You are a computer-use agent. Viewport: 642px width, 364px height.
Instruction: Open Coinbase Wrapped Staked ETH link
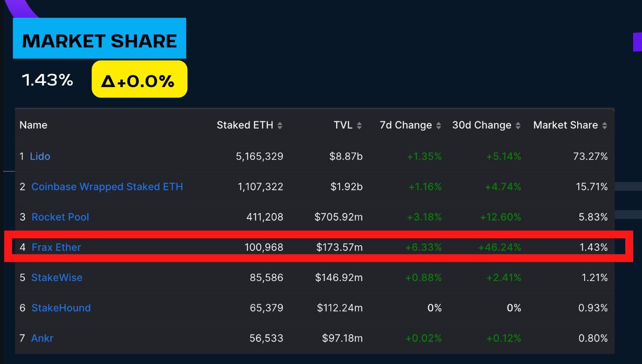(107, 187)
